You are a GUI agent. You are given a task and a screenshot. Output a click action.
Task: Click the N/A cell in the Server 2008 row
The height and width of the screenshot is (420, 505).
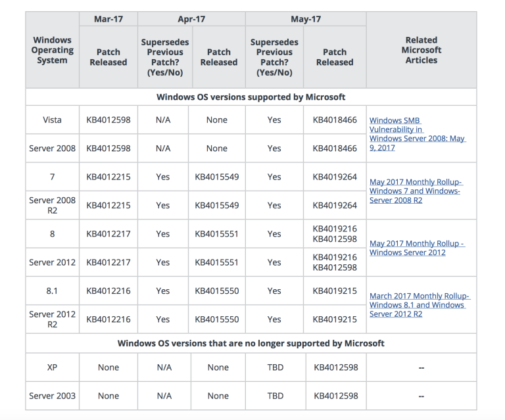(x=163, y=148)
